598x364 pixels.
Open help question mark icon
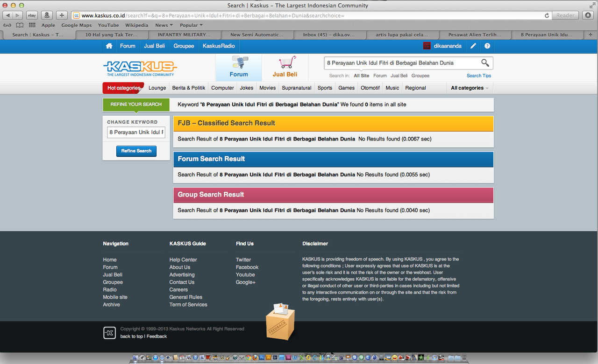tap(487, 46)
